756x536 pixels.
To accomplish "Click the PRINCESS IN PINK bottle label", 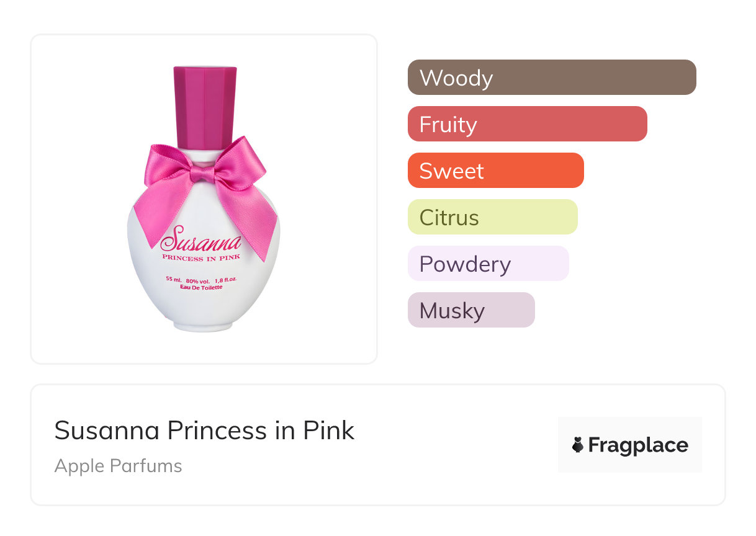I will click(x=201, y=257).
